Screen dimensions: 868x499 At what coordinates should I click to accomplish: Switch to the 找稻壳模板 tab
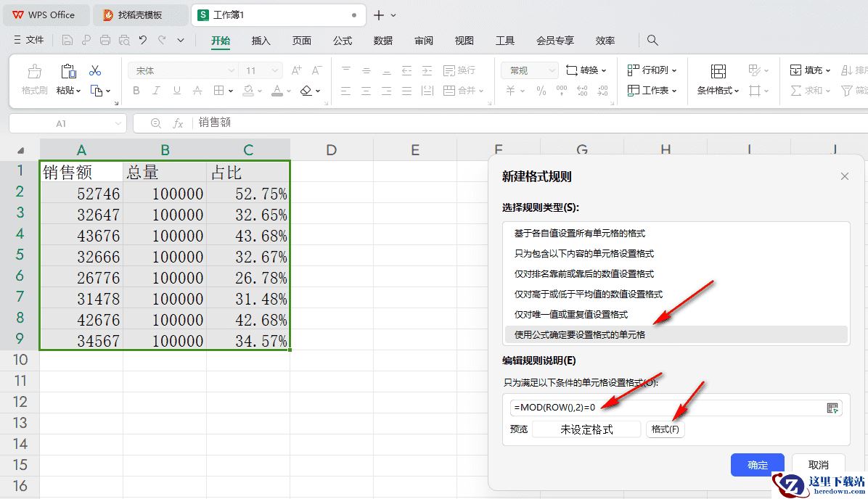[x=139, y=15]
